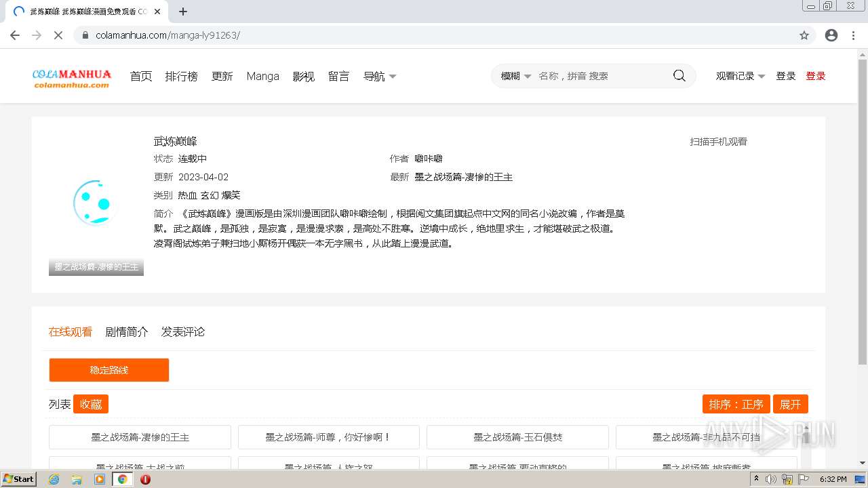The image size is (868, 488).
Task: Click the network tray icon
Action: 787,479
